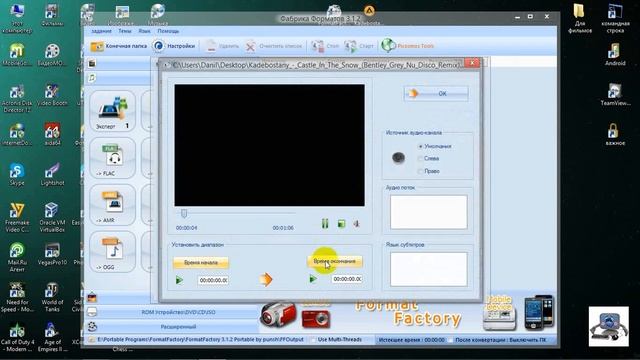
Task: Select the '-> OGG' conversion icon
Action: 113,252
